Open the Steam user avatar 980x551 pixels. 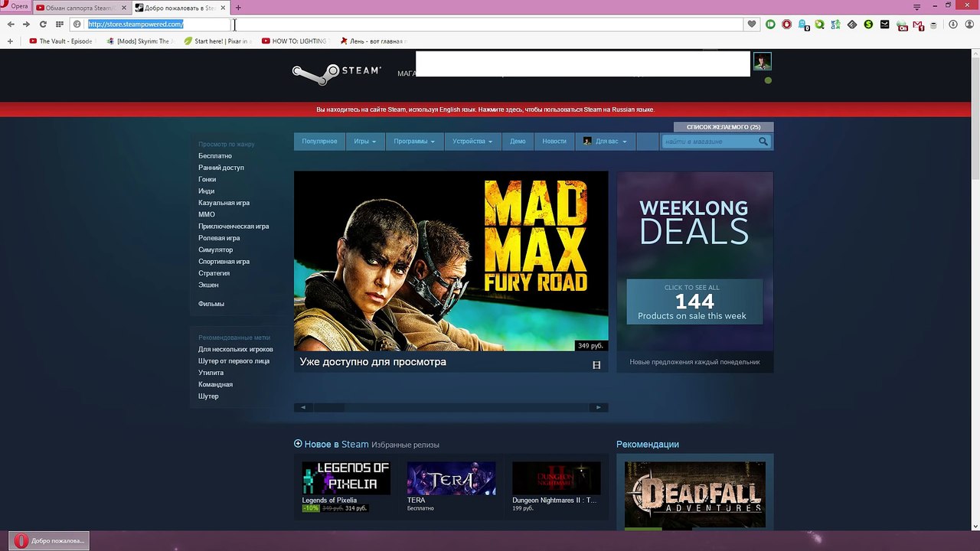(x=762, y=61)
